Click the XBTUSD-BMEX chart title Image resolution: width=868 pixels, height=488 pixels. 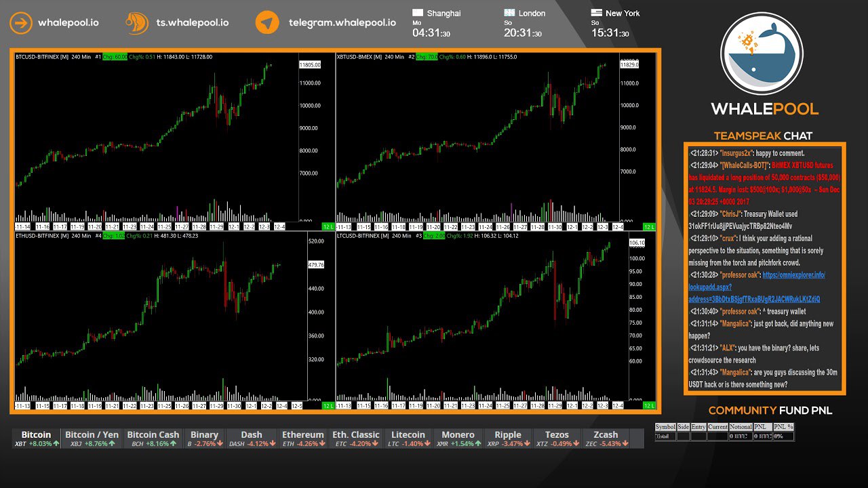click(x=359, y=57)
